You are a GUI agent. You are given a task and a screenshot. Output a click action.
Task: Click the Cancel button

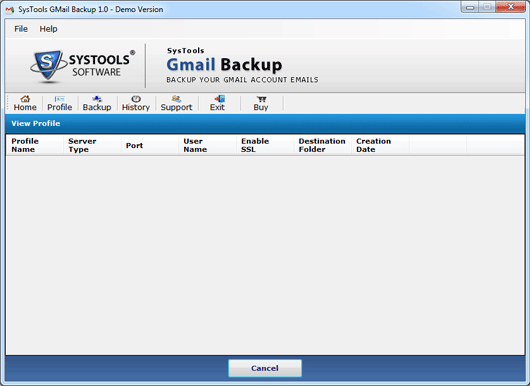265,368
